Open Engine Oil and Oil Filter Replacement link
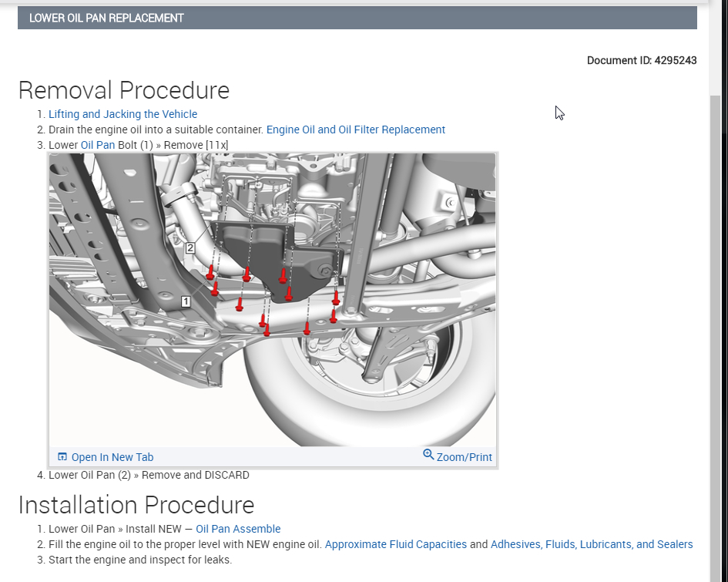728x582 pixels. coord(356,130)
